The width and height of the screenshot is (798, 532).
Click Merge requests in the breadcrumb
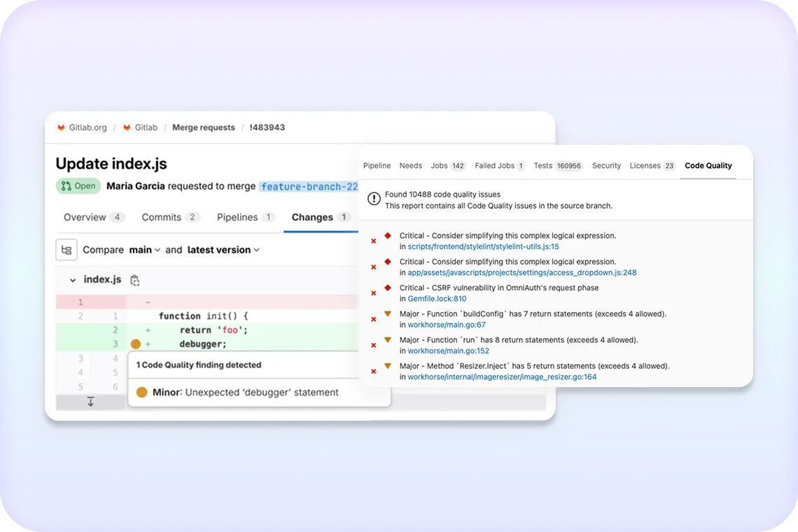(203, 127)
